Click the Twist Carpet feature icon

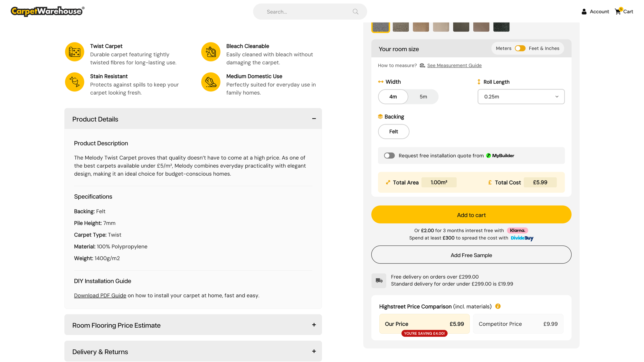[x=74, y=52]
